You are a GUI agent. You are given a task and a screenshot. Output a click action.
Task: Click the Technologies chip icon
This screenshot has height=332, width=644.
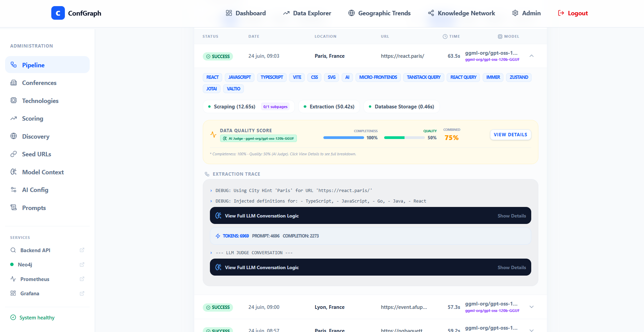pyautogui.click(x=14, y=100)
